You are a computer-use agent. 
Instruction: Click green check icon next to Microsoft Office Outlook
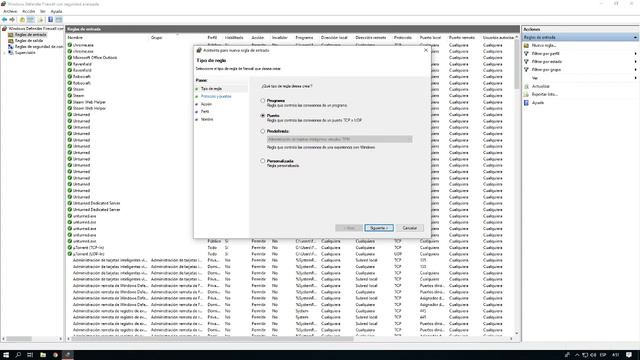pyautogui.click(x=70, y=58)
